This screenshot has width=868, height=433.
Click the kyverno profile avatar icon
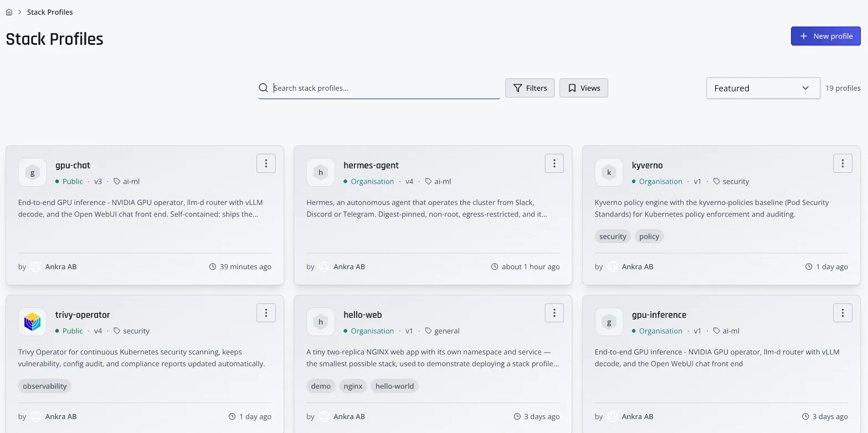tap(609, 172)
